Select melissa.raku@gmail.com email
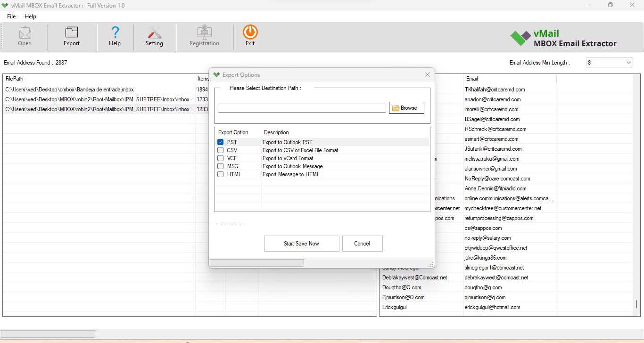644x343 pixels. coord(492,159)
